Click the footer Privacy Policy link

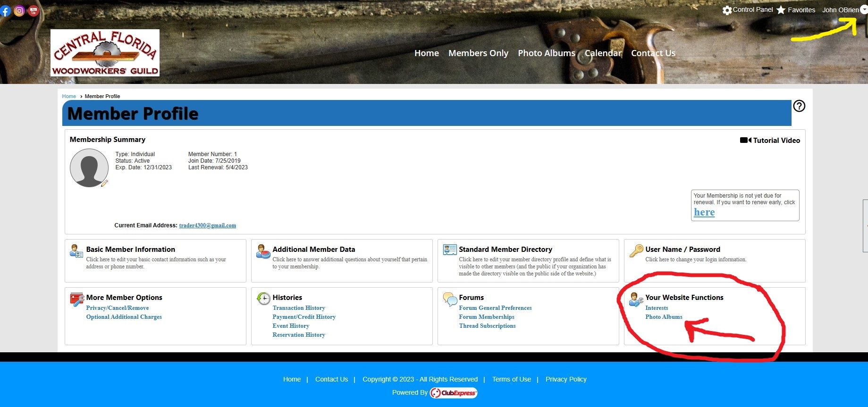(x=566, y=379)
